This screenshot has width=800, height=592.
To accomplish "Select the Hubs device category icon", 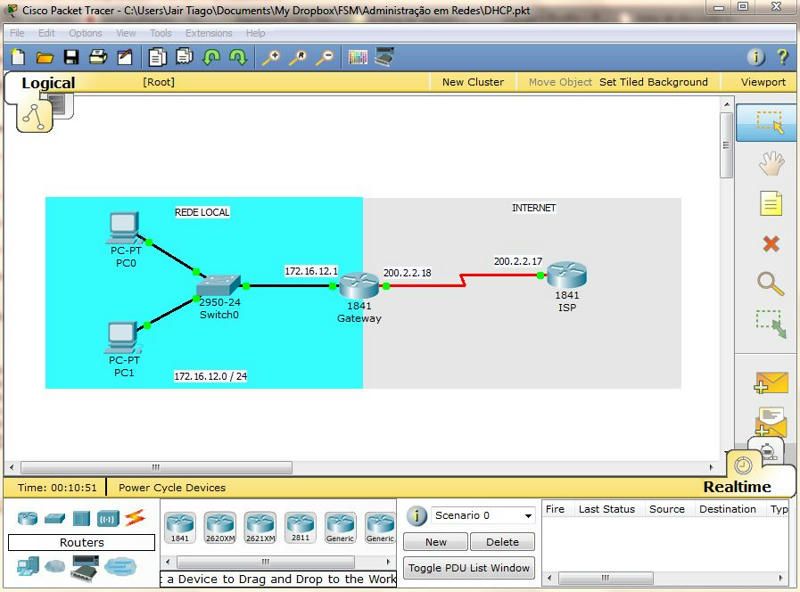I will [81, 519].
